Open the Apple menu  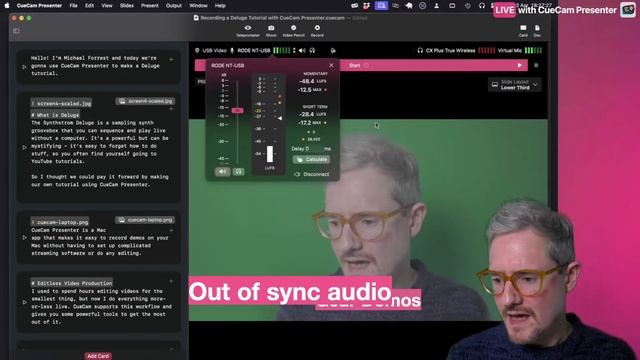[7, 6]
